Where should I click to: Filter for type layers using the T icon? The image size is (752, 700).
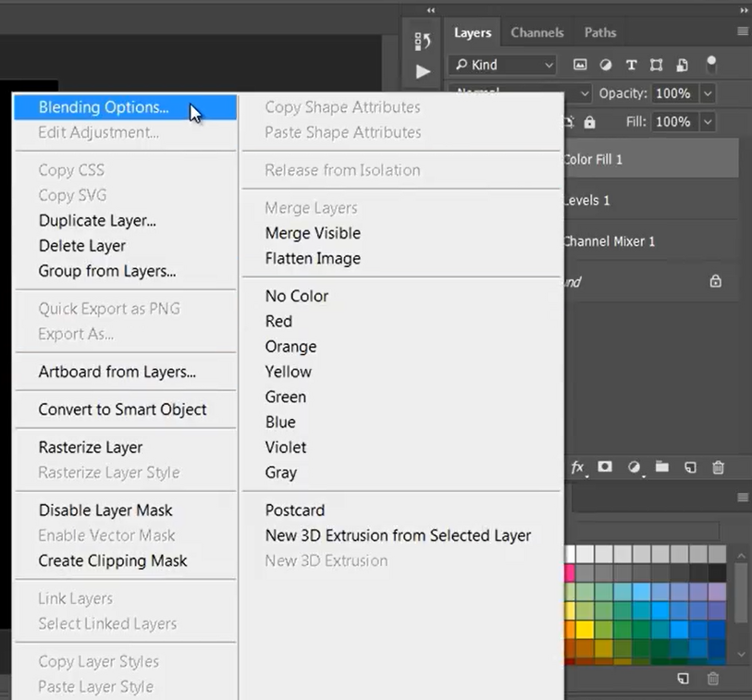(x=633, y=65)
